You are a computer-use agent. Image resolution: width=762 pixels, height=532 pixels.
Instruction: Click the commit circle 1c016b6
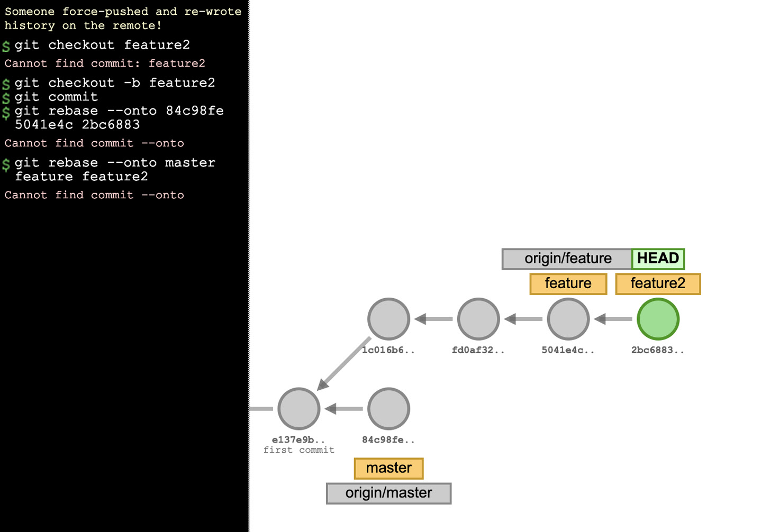[x=388, y=319]
